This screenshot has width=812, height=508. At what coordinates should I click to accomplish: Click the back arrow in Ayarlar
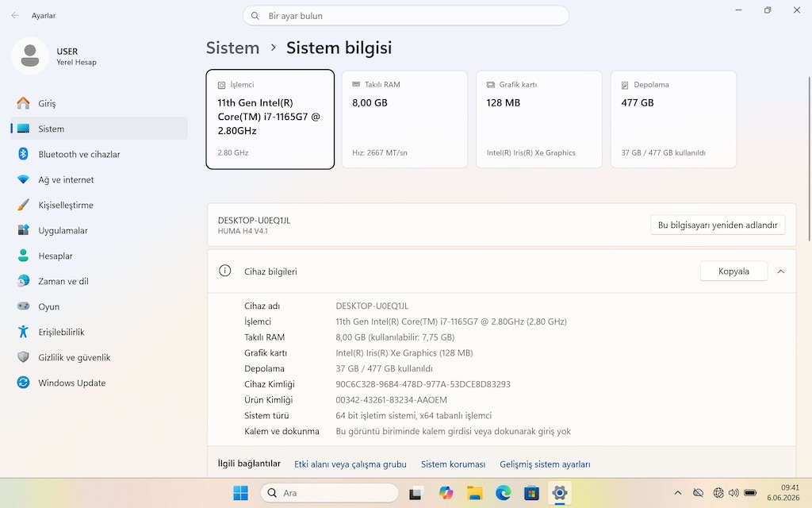coord(15,16)
